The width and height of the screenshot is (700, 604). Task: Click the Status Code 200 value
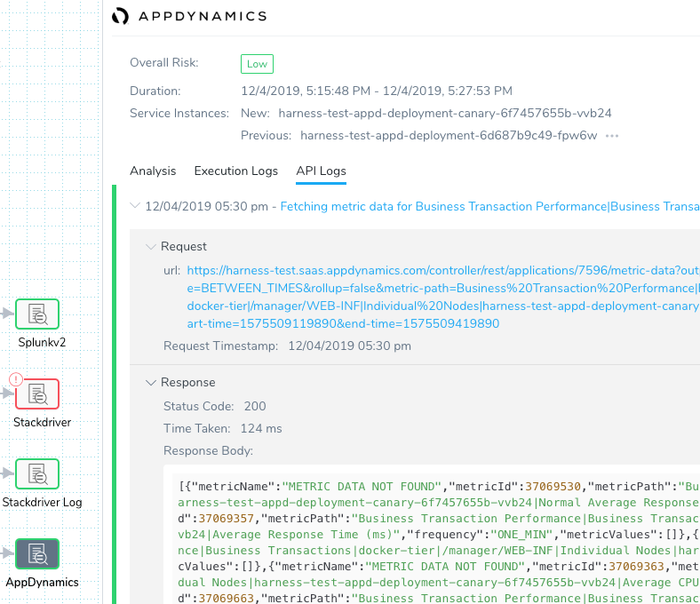(x=255, y=406)
